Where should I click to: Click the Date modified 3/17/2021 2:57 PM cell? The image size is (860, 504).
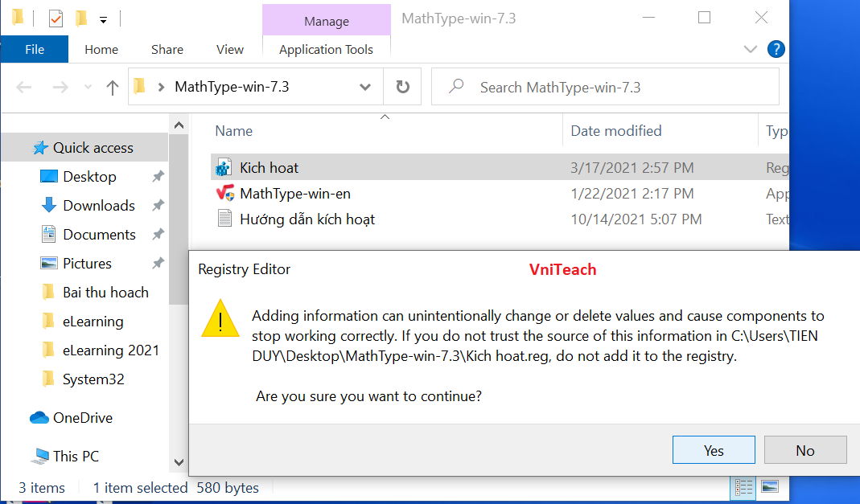tap(632, 168)
